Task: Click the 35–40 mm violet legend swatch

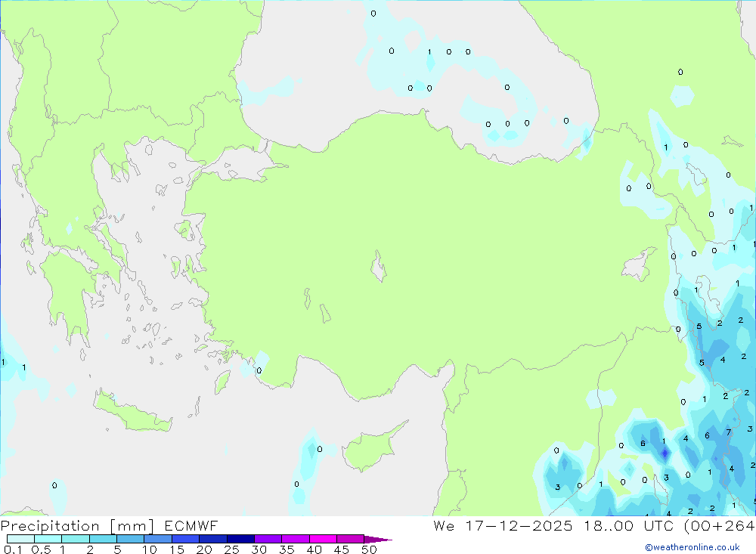Action: click(295, 539)
